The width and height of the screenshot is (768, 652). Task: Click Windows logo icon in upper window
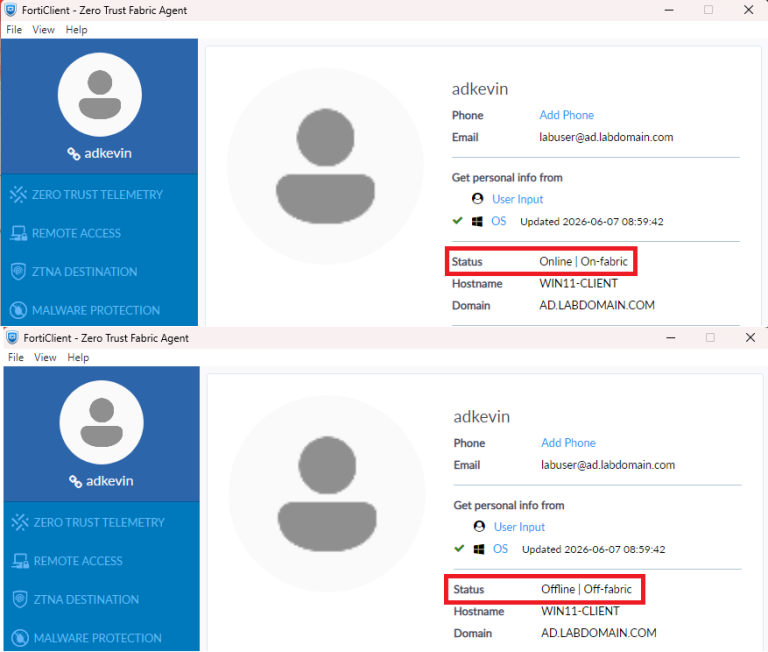[x=477, y=221]
